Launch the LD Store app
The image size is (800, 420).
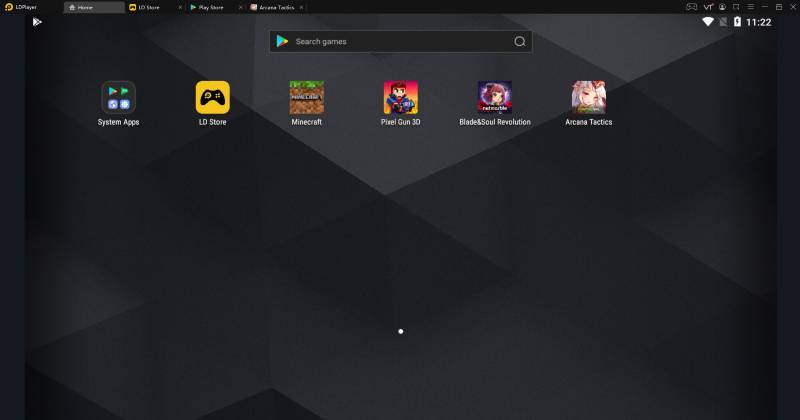coord(213,97)
